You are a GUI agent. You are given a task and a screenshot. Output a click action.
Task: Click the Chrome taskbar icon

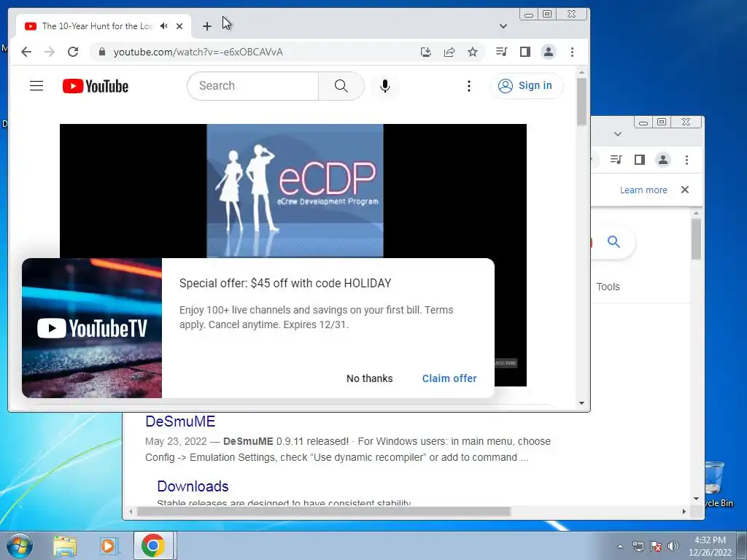(153, 545)
